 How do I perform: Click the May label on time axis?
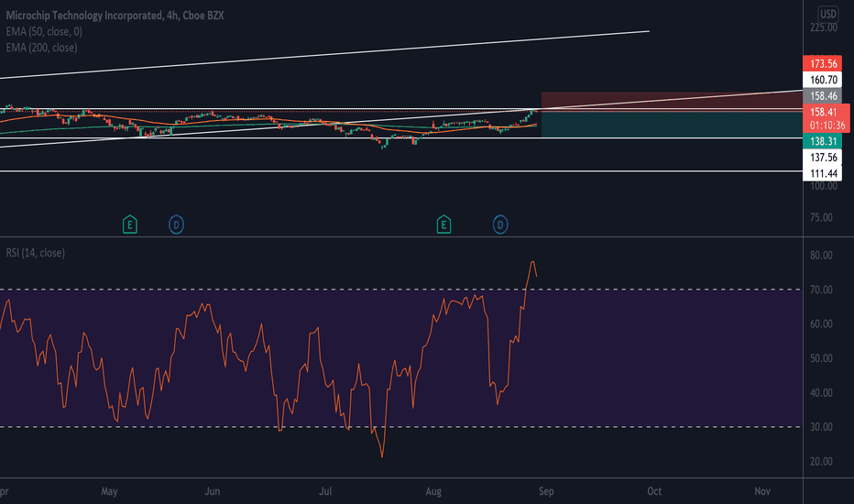tap(109, 491)
